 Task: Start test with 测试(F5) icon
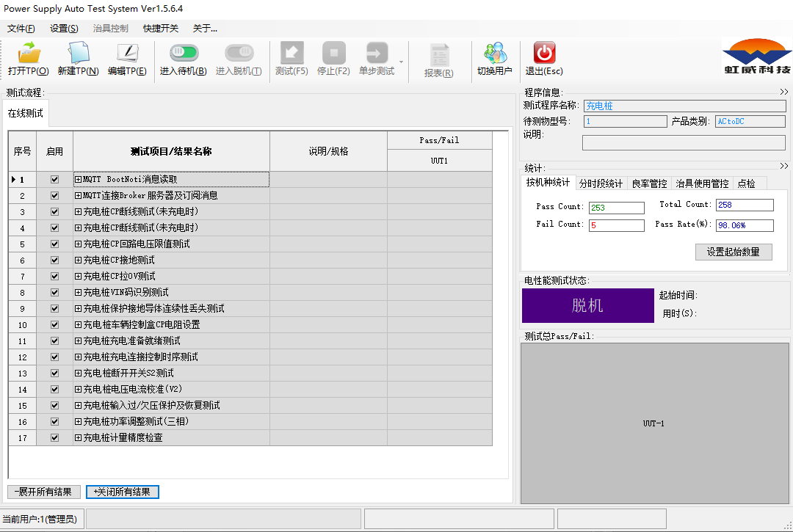pos(292,59)
